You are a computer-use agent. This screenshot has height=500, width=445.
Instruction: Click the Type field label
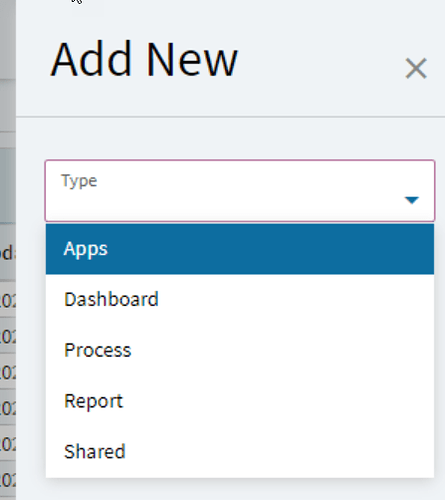(x=79, y=181)
